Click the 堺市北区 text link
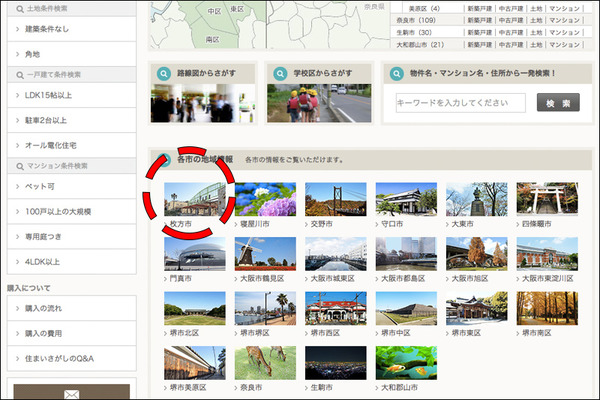 (x=184, y=332)
